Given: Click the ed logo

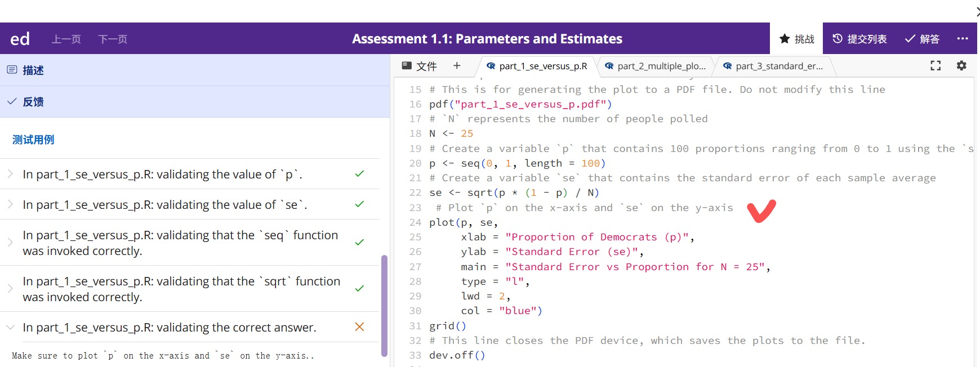Looking at the screenshot, I should [x=20, y=39].
